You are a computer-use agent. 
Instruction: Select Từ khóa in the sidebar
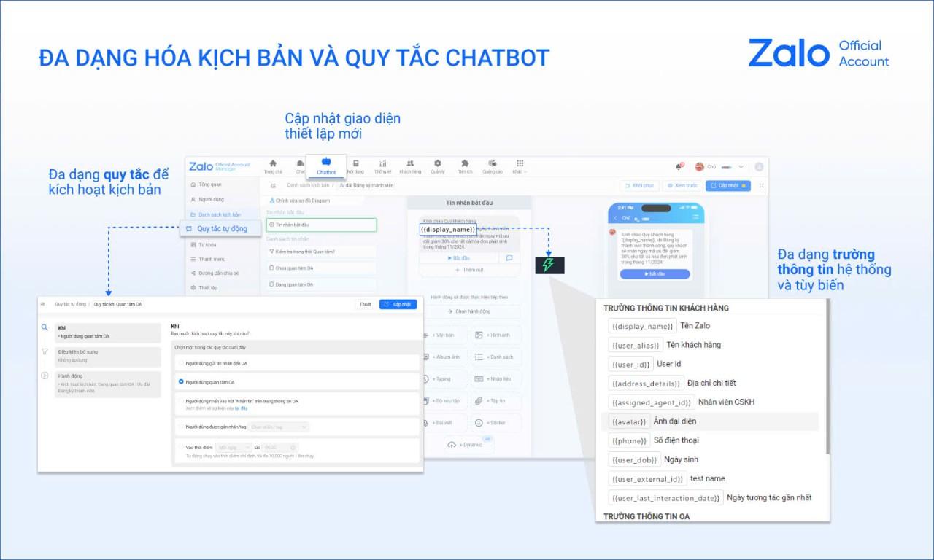click(220, 245)
